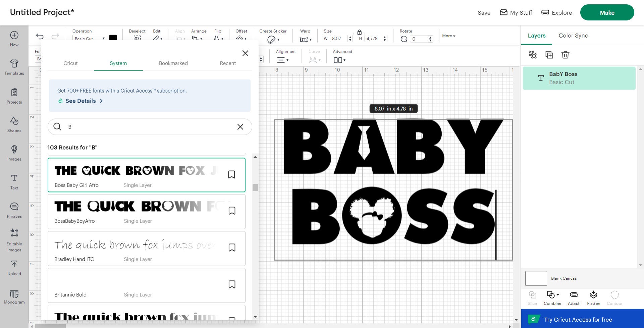Switch to the Color Sync tab
The height and width of the screenshot is (328, 644).
573,36
